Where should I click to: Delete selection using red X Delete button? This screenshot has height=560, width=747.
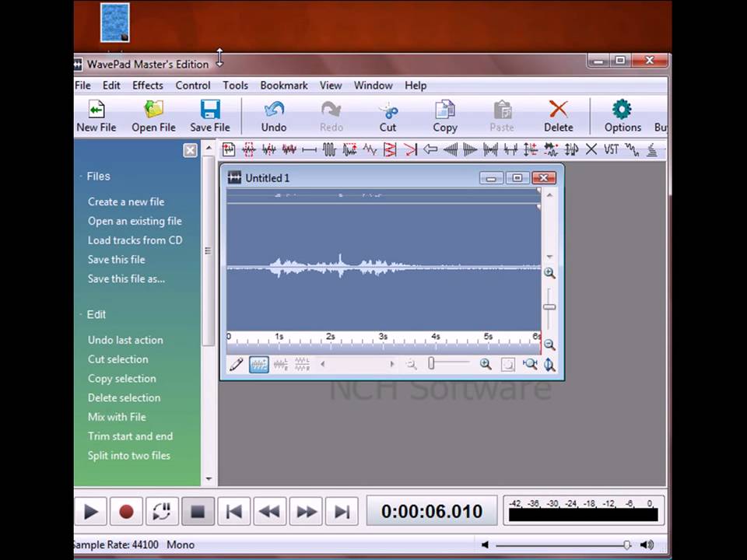point(559,116)
